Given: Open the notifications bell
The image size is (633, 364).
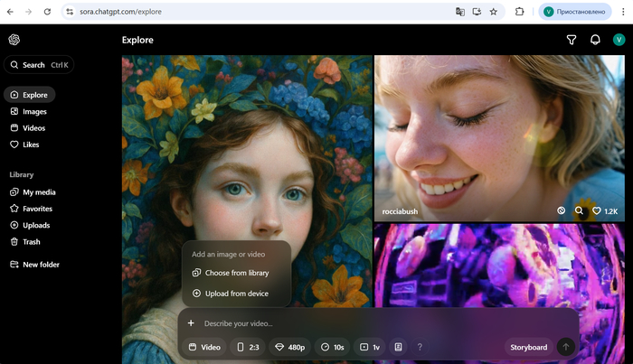Looking at the screenshot, I should 595,40.
